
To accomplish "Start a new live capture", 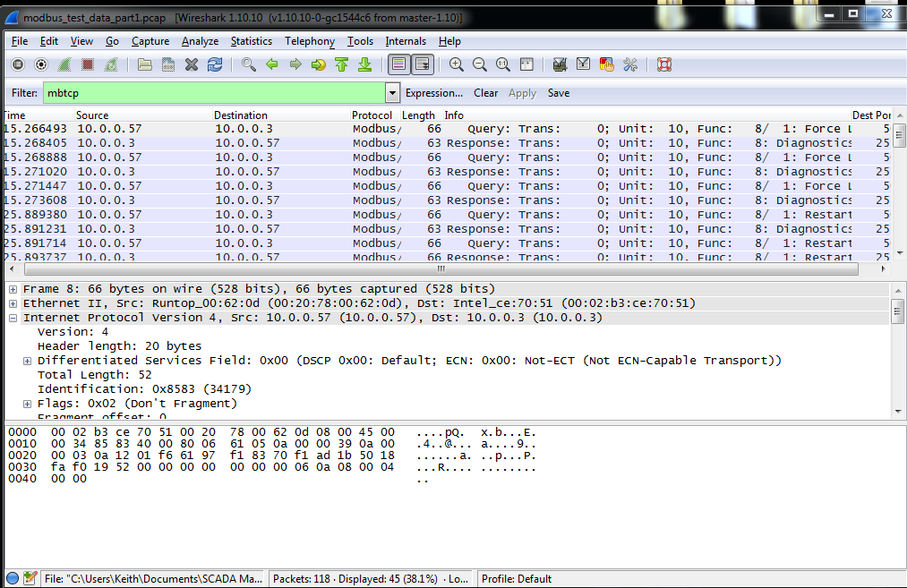I will pos(64,64).
